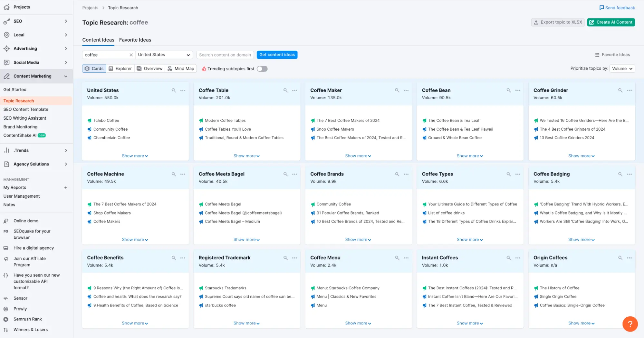Image resolution: width=644 pixels, height=338 pixels.
Task: Click the Favorite Ideas list icon
Action: tap(597, 55)
